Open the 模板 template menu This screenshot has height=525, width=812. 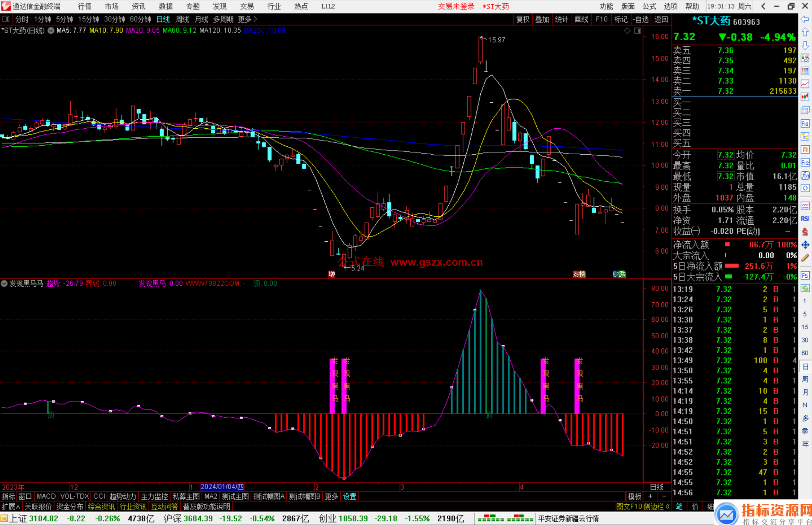tap(635, 496)
